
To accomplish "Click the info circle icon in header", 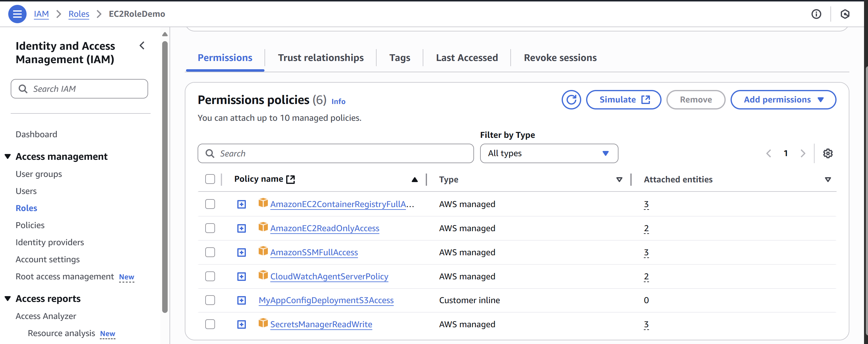I will tap(816, 14).
